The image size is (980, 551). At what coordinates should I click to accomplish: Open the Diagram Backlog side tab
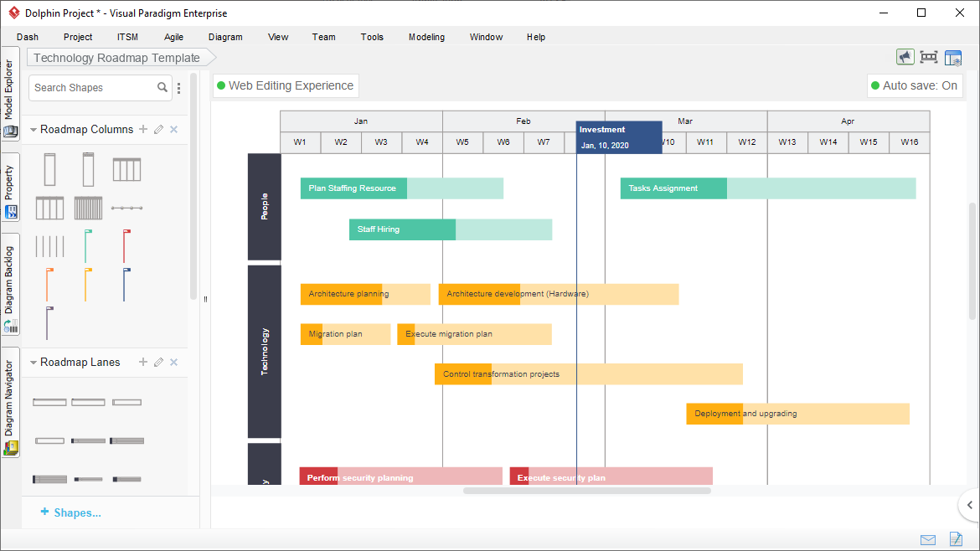pos(10,285)
